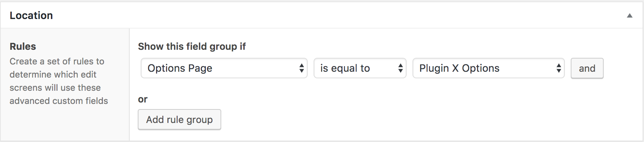Viewport: 644px width, 142px height.
Task: Click the 'is equal to' selected text
Action: tap(345, 68)
